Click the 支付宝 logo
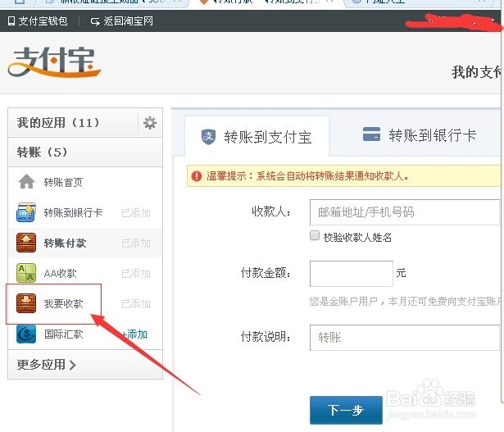 pos(54,62)
